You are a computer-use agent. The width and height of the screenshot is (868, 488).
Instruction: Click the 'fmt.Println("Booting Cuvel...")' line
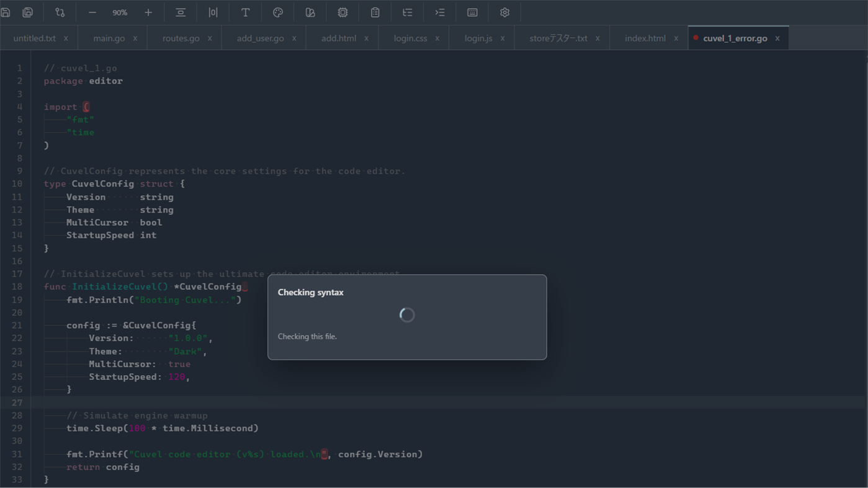click(x=154, y=300)
